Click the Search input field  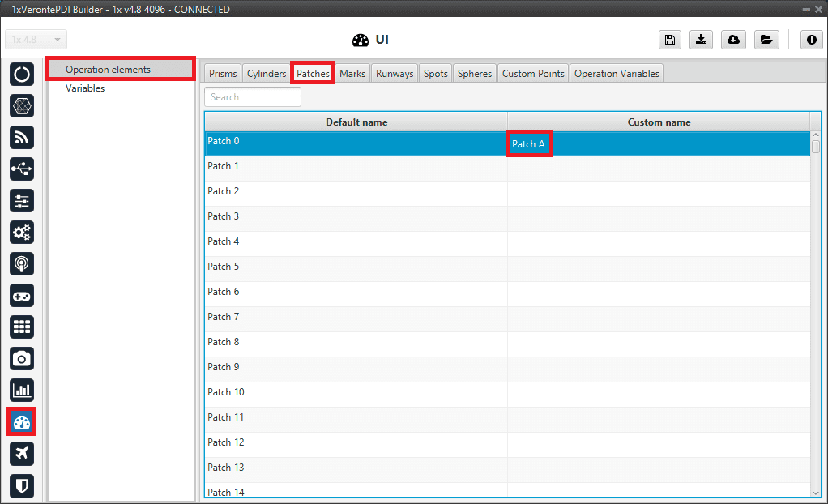253,97
